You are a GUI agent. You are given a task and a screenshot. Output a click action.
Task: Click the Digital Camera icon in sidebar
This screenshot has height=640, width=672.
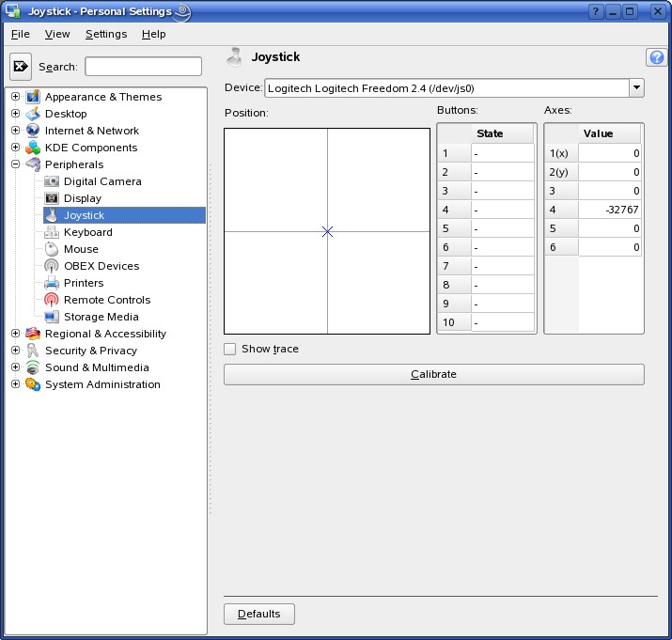(52, 181)
